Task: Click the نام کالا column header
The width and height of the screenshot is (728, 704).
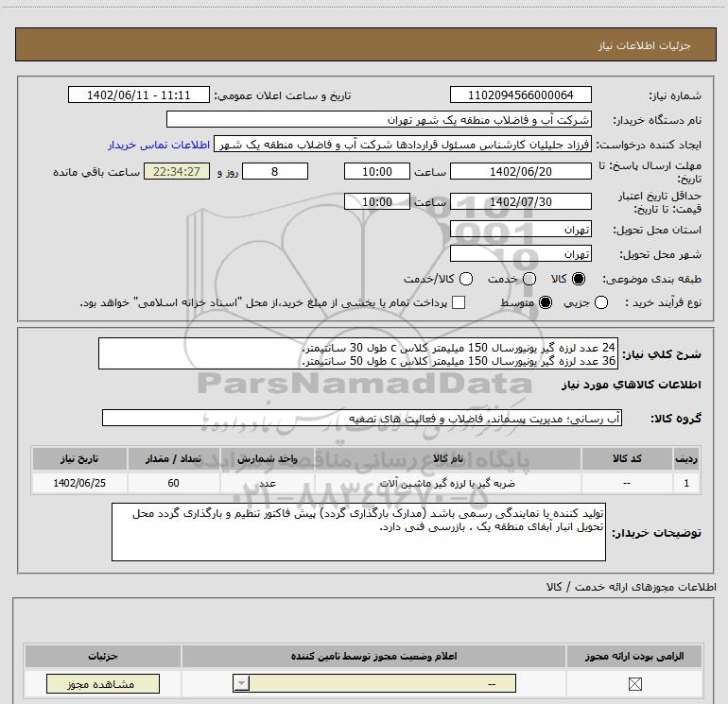Action: pos(447,458)
